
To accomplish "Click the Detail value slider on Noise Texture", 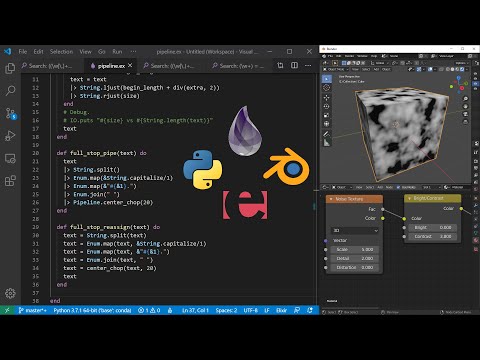I will 355,258.
